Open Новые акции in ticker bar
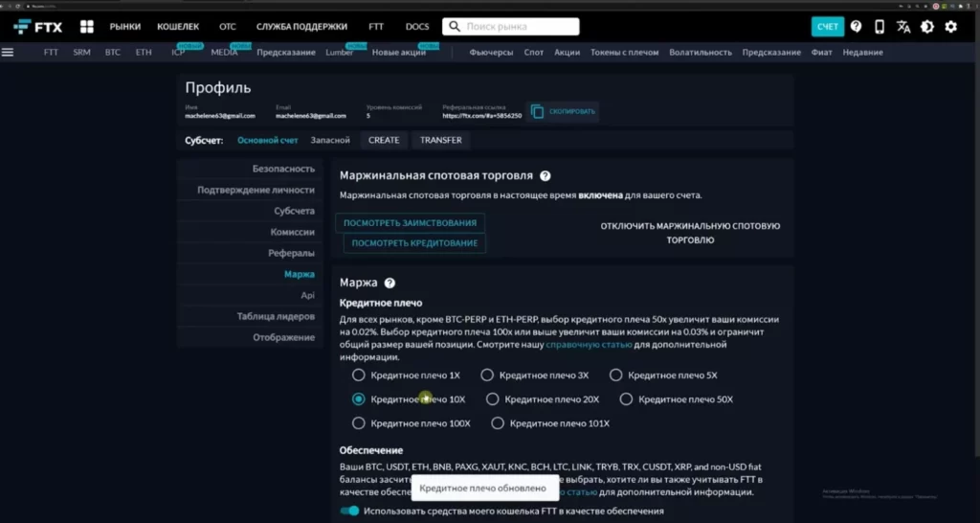This screenshot has width=980, height=523. [x=399, y=53]
